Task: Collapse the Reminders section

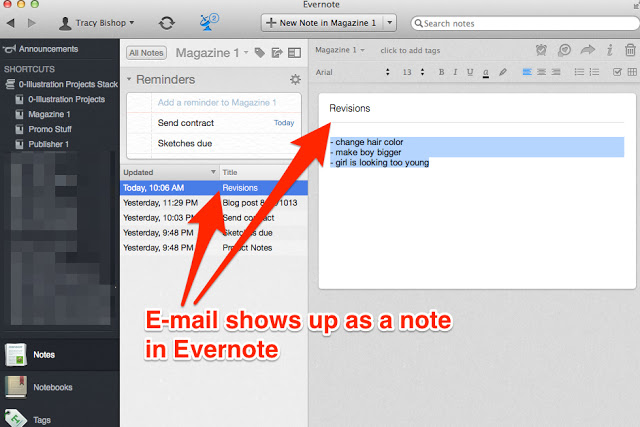Action: coord(130,80)
